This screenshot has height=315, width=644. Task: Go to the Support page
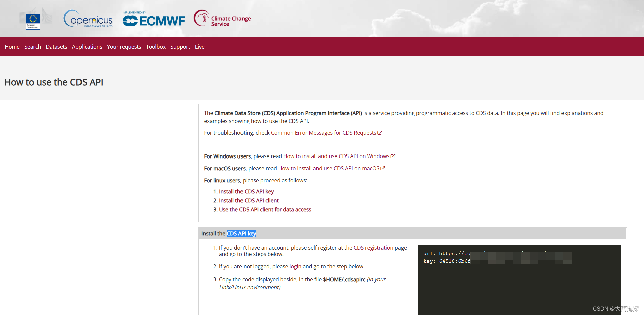pyautogui.click(x=180, y=47)
